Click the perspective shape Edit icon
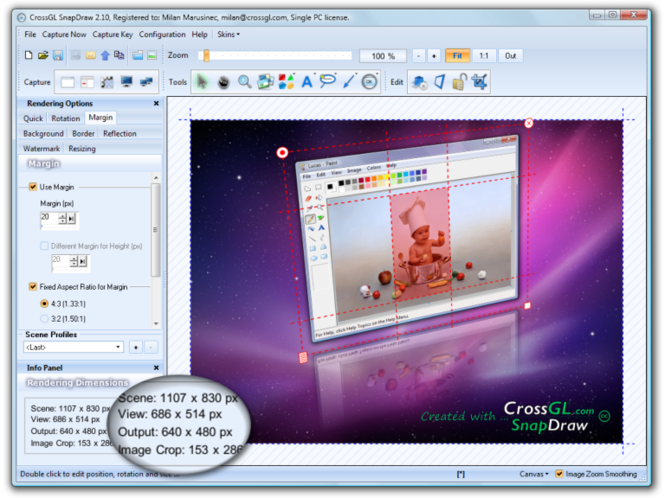 [440, 82]
